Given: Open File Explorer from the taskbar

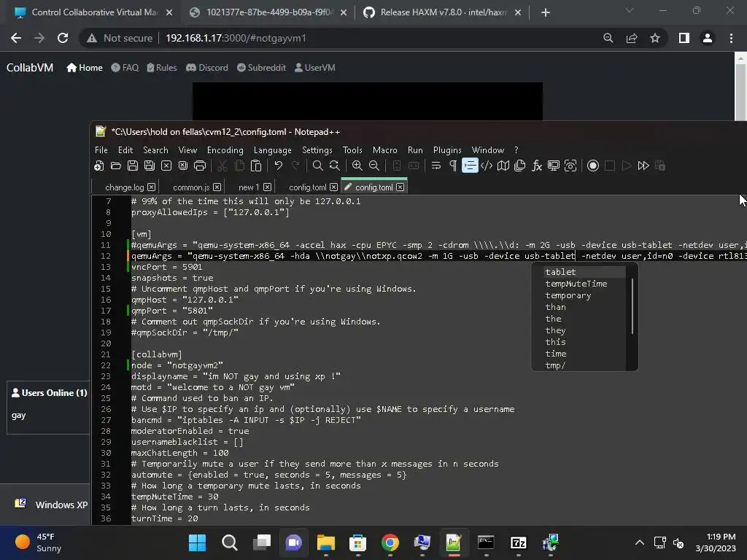Looking at the screenshot, I should pos(326,542).
